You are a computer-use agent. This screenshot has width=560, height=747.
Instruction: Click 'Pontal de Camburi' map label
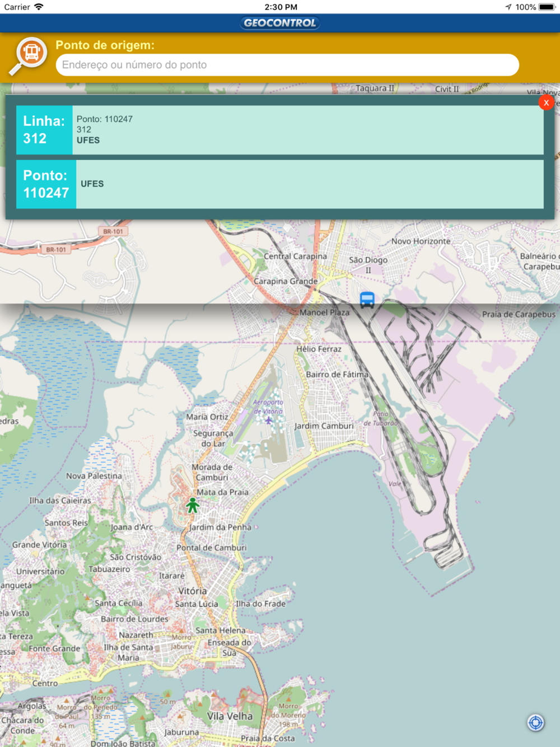[x=212, y=548]
